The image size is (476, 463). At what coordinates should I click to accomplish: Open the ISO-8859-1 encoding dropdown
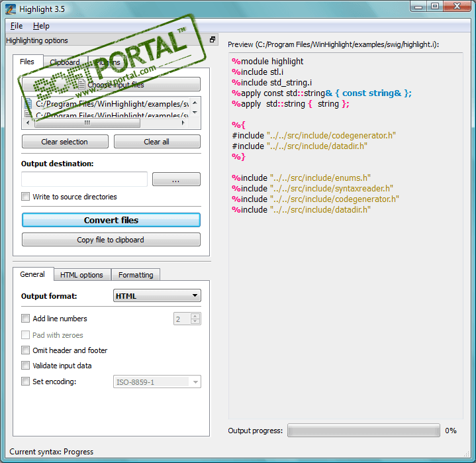click(x=157, y=382)
